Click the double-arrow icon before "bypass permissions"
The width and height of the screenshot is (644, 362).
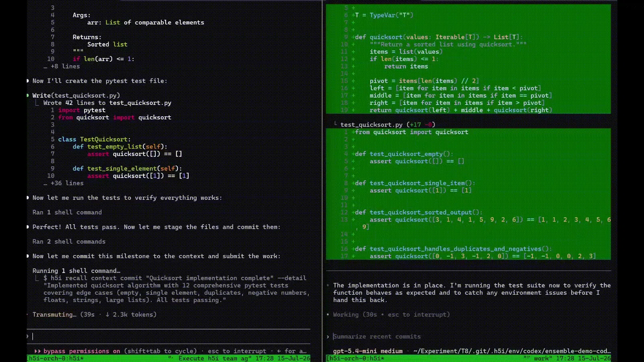click(37, 351)
